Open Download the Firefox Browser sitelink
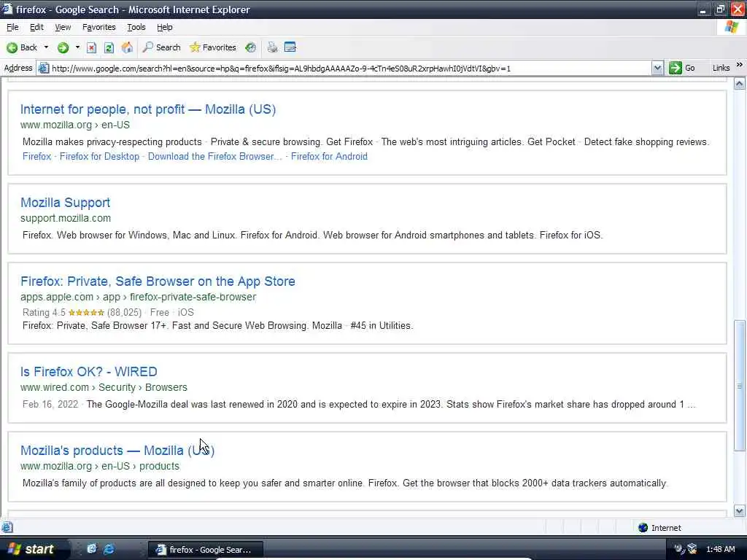This screenshot has width=747, height=560. point(214,156)
